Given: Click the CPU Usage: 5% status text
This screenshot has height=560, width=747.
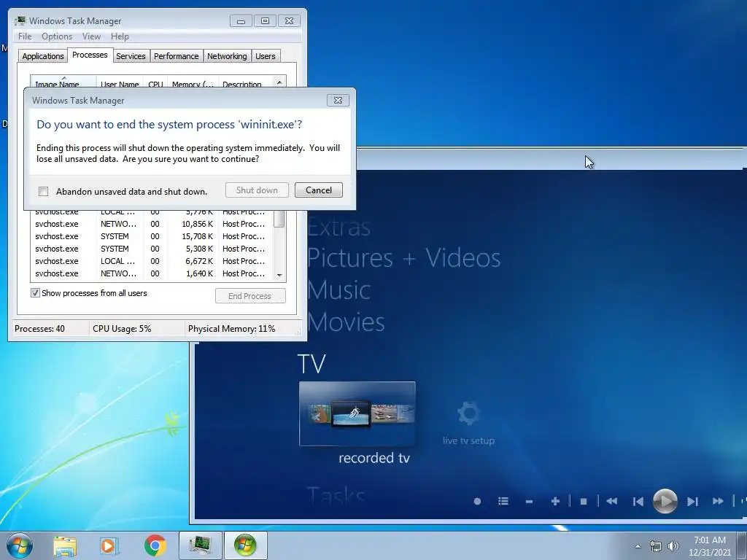Looking at the screenshot, I should click(x=122, y=329).
